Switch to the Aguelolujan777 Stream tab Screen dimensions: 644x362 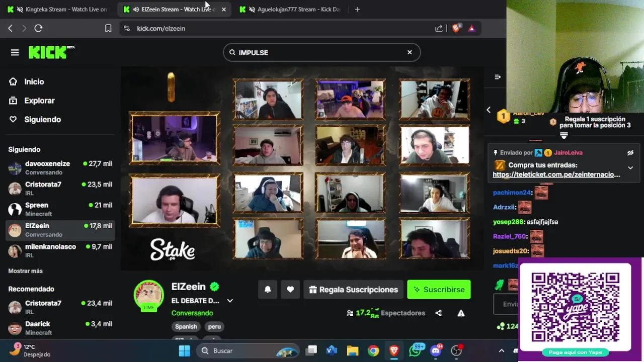click(x=290, y=9)
